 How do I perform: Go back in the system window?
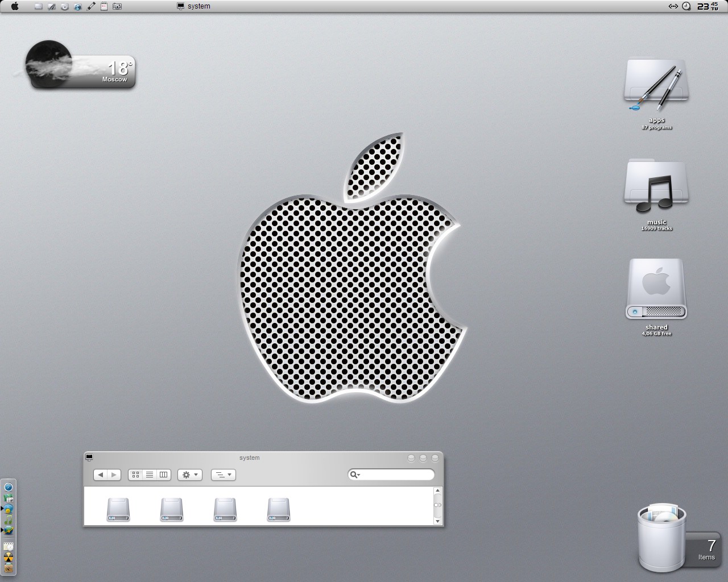[101, 475]
